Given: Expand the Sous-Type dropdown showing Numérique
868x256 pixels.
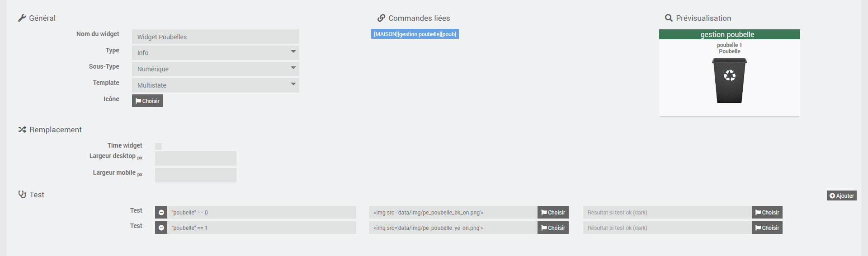Looking at the screenshot, I should (x=216, y=69).
